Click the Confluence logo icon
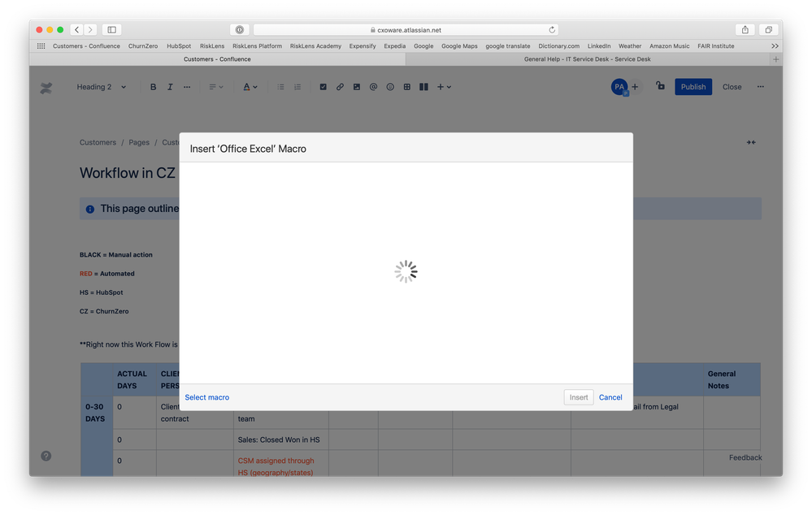812x515 pixels. coord(46,88)
